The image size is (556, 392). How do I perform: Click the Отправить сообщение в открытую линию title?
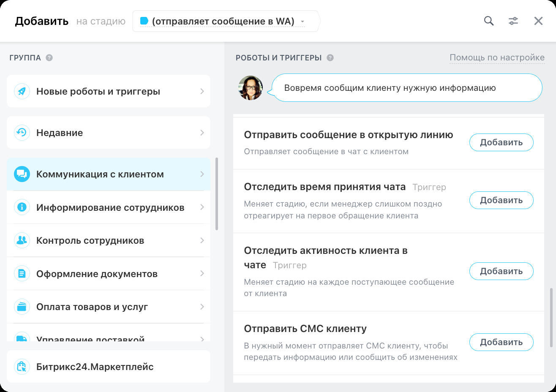tap(349, 135)
